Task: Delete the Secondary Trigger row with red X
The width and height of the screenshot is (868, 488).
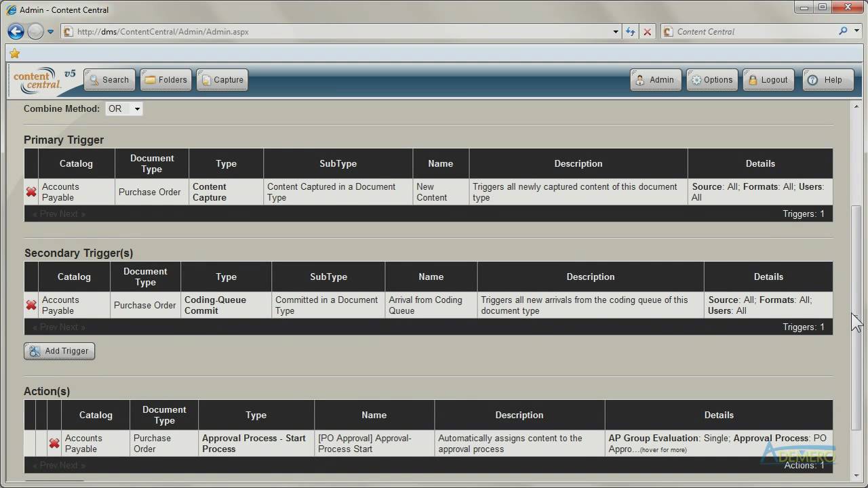Action: pos(31,305)
